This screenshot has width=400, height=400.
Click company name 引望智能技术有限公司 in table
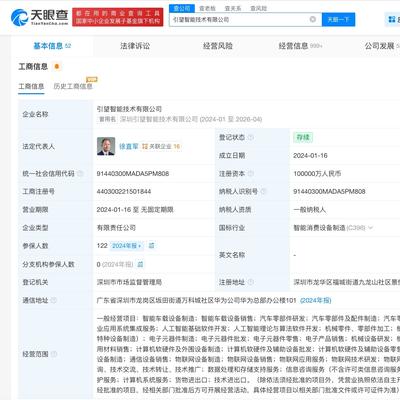[x=129, y=109]
